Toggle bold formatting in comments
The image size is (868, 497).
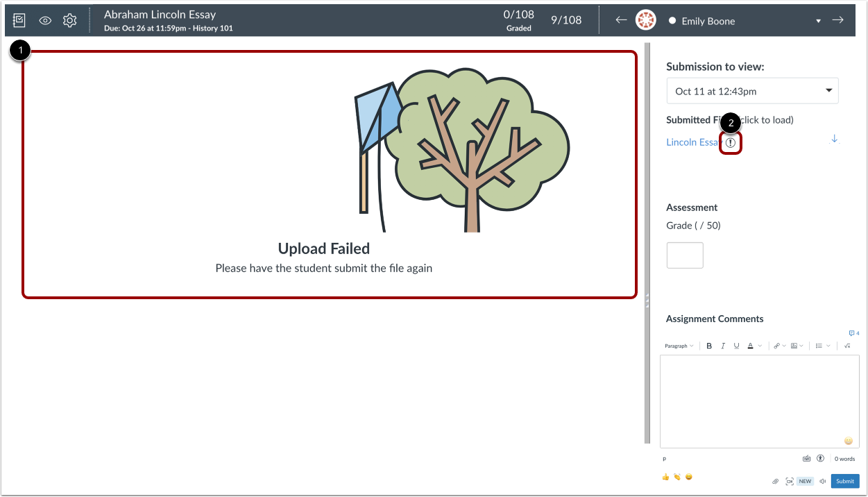tap(709, 346)
